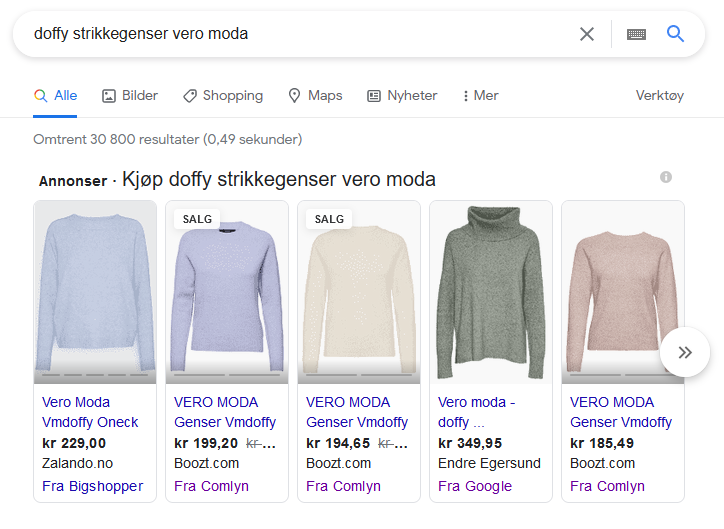Open the Genser Vmdoffy link priced kr 185,49
The height and width of the screenshot is (529, 724).
621,412
